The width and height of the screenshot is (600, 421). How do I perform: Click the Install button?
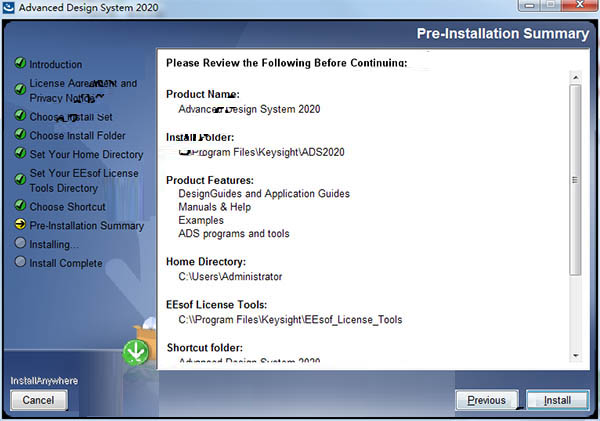click(x=558, y=400)
